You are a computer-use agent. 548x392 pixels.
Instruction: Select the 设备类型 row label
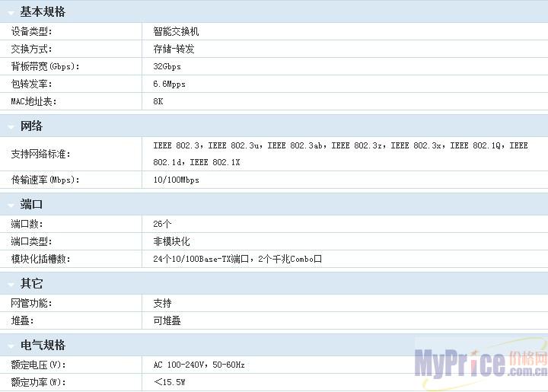(x=31, y=32)
